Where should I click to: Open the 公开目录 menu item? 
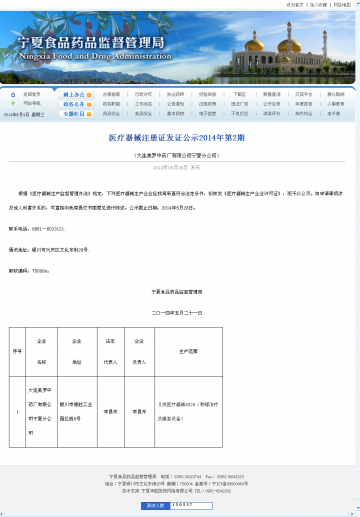click(272, 104)
